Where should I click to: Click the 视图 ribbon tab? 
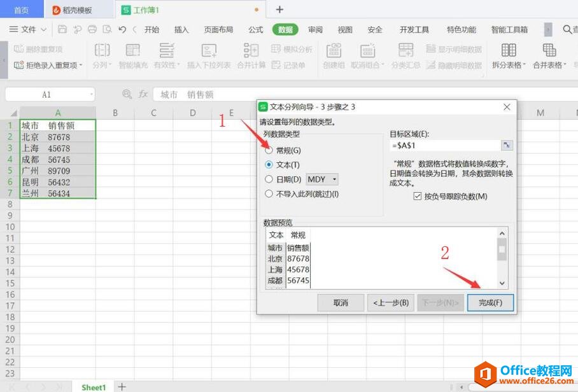tap(345, 29)
